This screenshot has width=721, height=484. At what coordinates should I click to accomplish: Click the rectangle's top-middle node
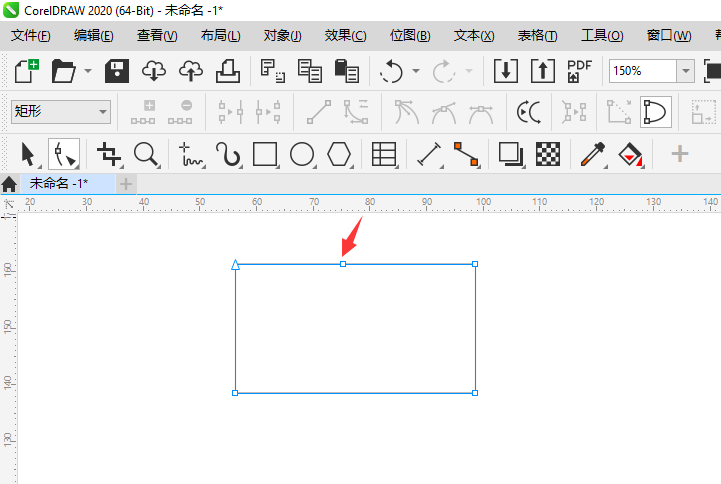click(343, 264)
